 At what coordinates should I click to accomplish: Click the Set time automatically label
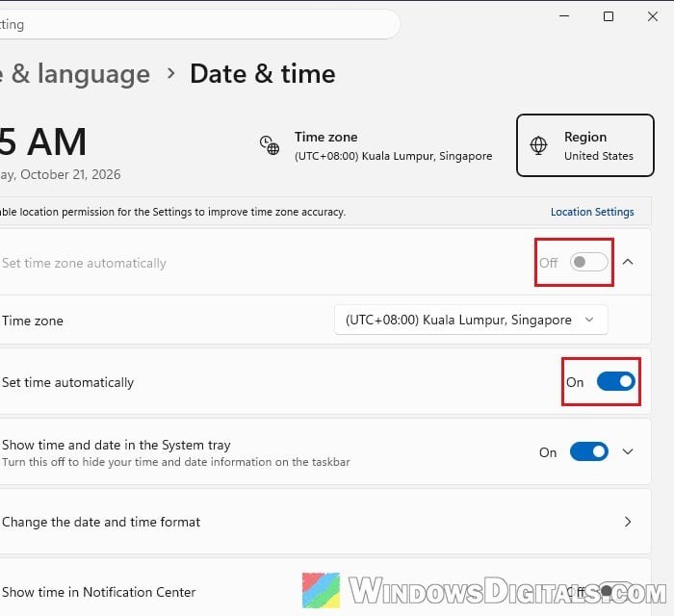[x=68, y=382]
